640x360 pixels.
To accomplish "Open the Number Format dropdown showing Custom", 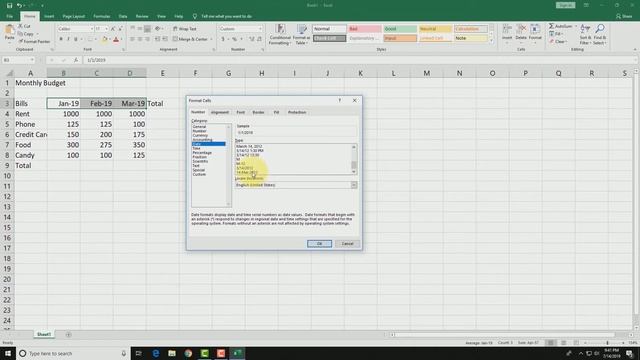I will (260, 29).
